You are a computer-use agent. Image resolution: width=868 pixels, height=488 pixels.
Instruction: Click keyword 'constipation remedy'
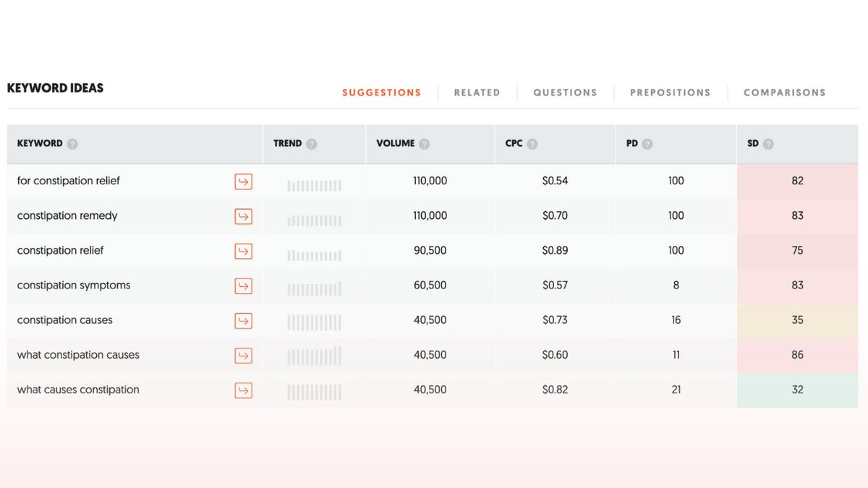67,215
